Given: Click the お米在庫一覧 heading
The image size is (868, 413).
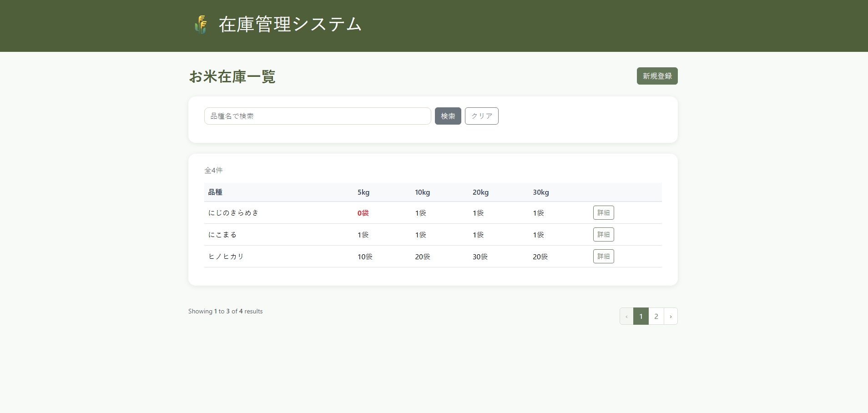Looking at the screenshot, I should pos(232,76).
